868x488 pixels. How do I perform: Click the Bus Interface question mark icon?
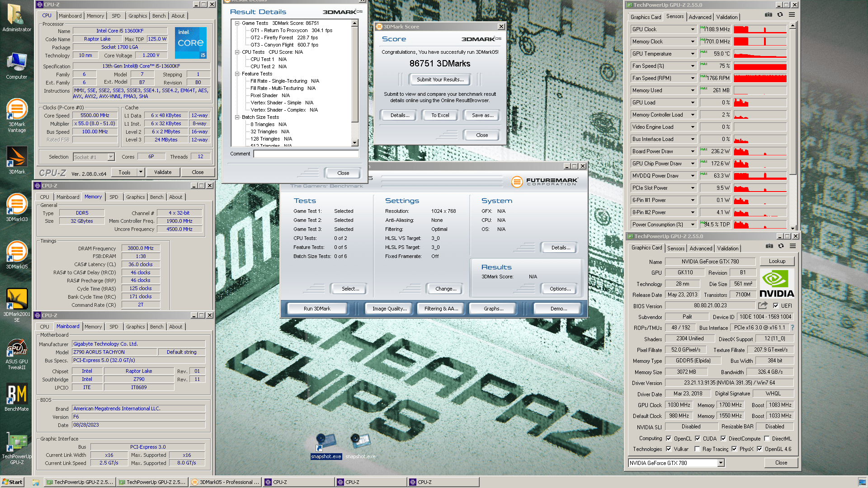(793, 328)
